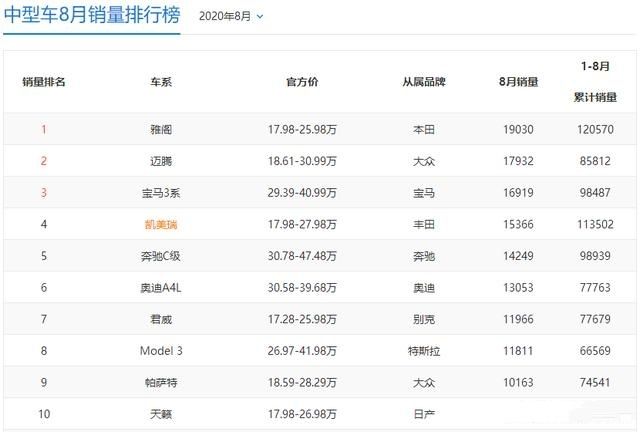Open the 君威 car series link
Viewport: 640px width, 432px height.
[161, 319]
